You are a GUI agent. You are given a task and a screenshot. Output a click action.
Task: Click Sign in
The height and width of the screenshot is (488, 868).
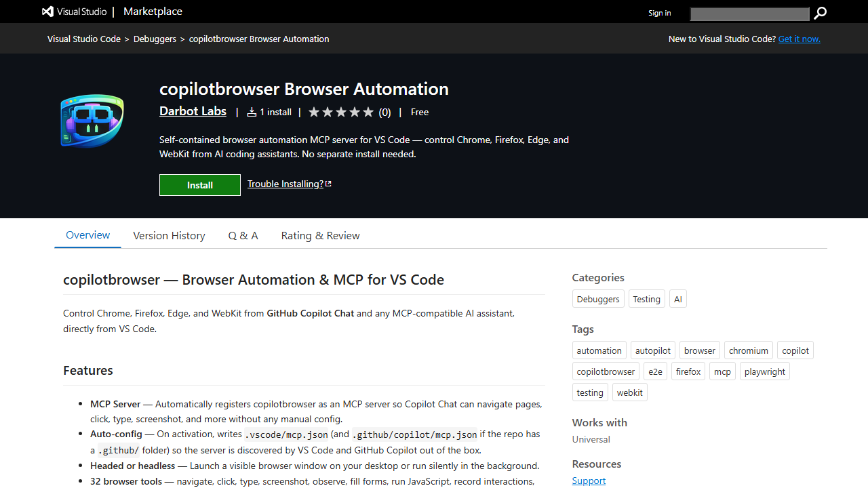pos(659,13)
